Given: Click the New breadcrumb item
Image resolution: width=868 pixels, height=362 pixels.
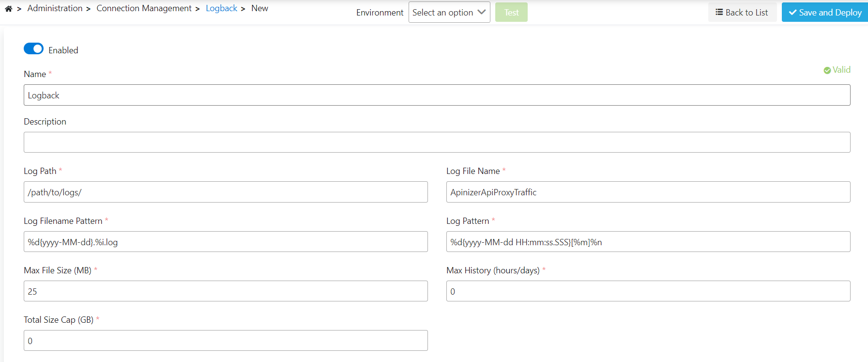Looking at the screenshot, I should click(x=259, y=8).
